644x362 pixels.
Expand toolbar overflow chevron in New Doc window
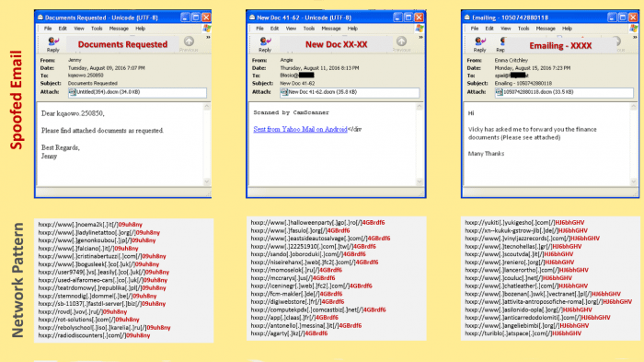coord(420,37)
